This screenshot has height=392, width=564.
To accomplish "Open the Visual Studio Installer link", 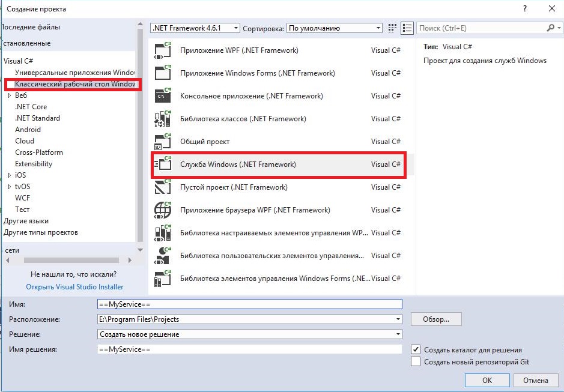I will coord(74,287).
